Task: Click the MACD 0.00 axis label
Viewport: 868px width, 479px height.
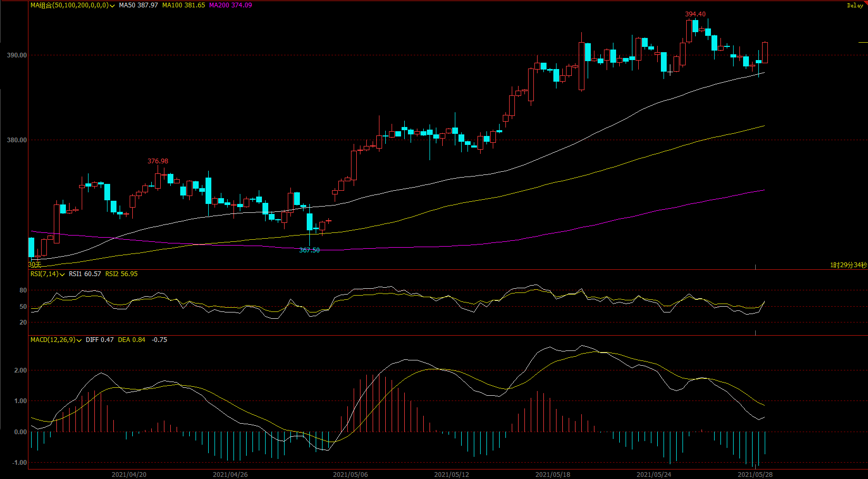Action: click(21, 432)
